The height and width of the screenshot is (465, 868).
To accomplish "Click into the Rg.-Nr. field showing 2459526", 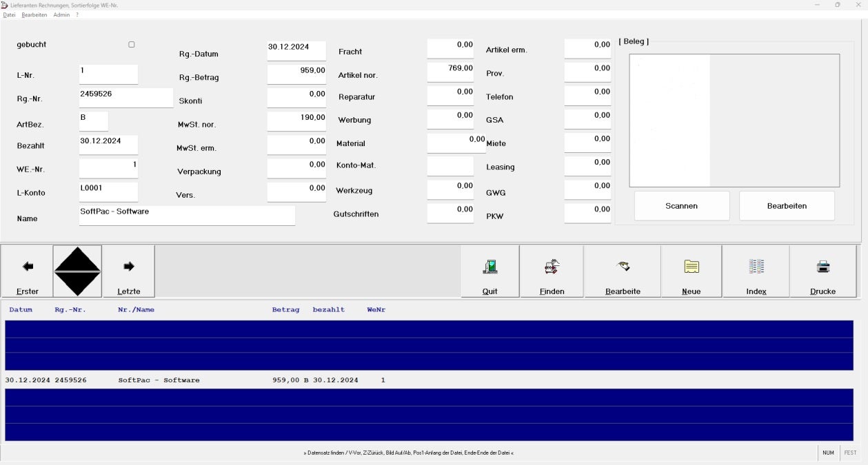I will (126, 98).
